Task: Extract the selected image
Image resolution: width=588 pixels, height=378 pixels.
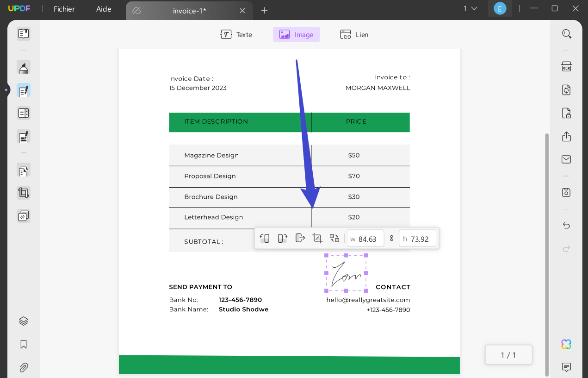Action: [300, 238]
